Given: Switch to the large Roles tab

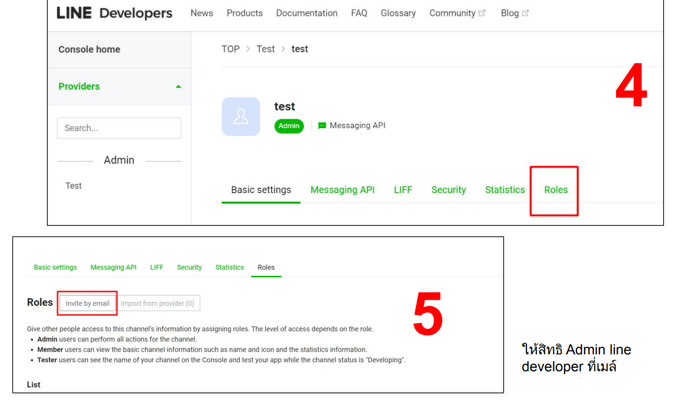Looking at the screenshot, I should (x=556, y=190).
